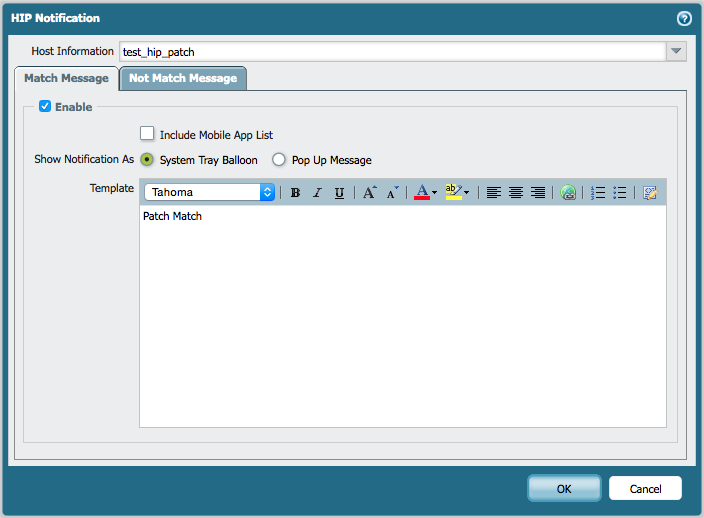This screenshot has height=518, width=704.
Task: Click the text highlight color icon
Action: point(453,192)
